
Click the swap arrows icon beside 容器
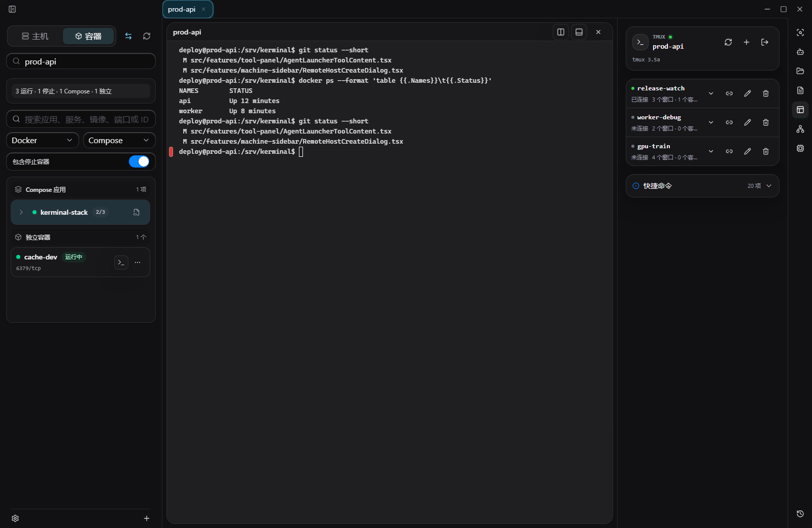point(128,36)
